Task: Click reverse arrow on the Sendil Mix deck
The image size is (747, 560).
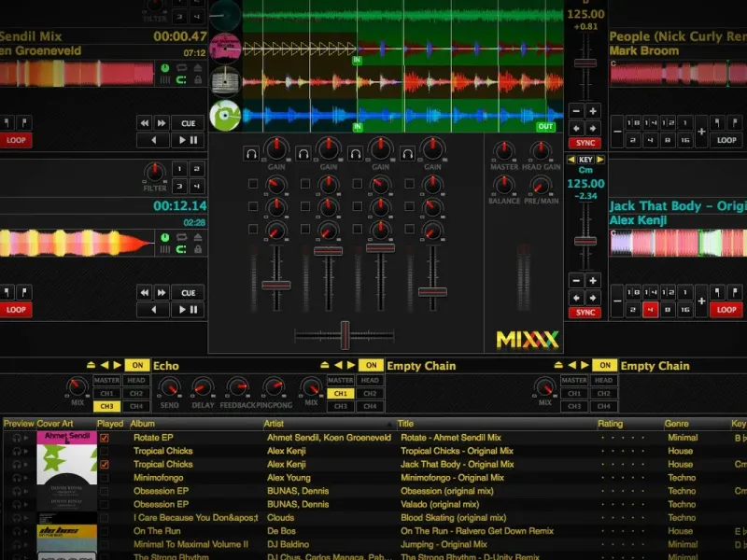Action: [x=153, y=141]
